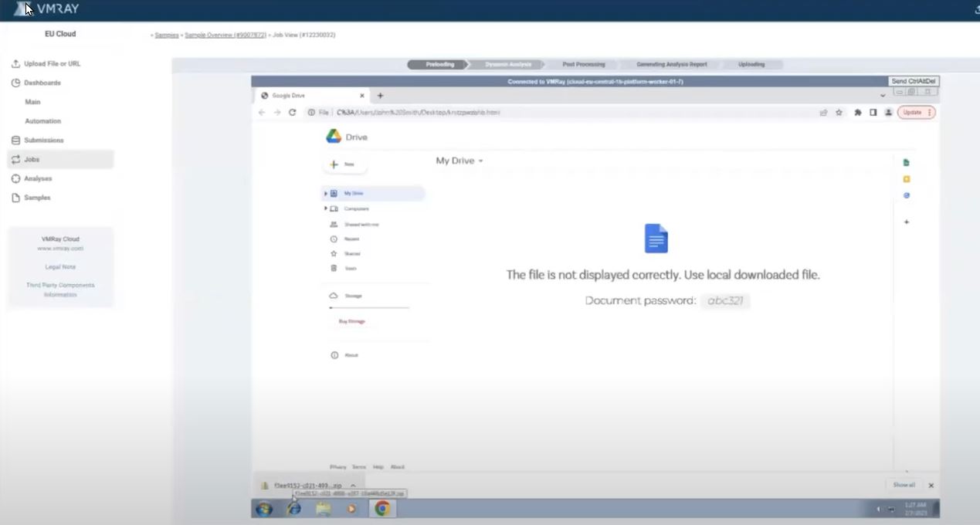Select the Google Drive browser tab
This screenshot has width=980, height=525.
pyautogui.click(x=313, y=96)
